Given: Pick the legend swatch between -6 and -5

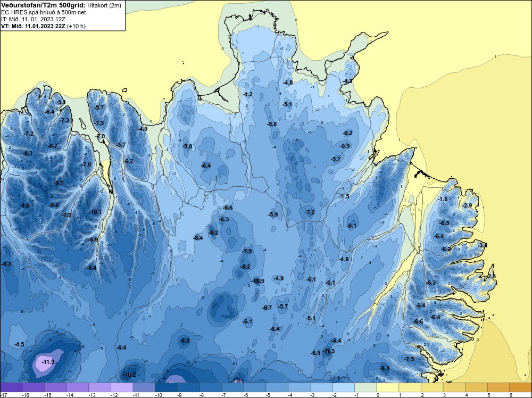Looking at the screenshot, I should (255, 387).
